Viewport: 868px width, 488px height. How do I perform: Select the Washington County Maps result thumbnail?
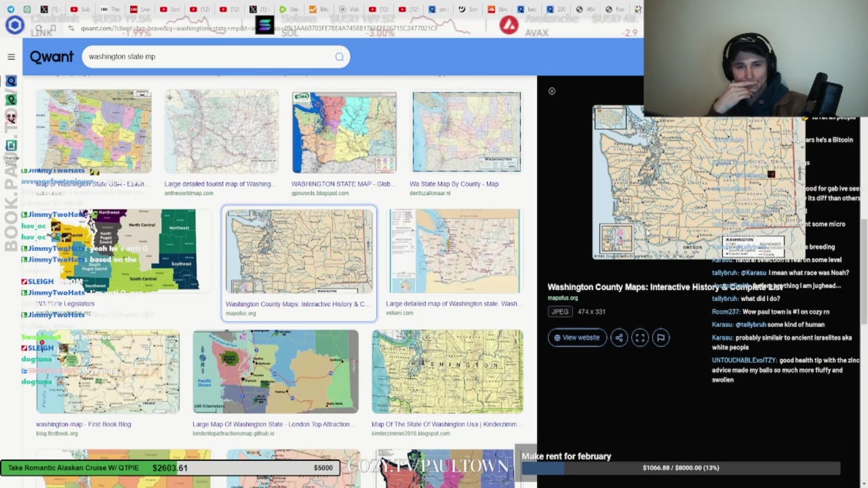[299, 251]
